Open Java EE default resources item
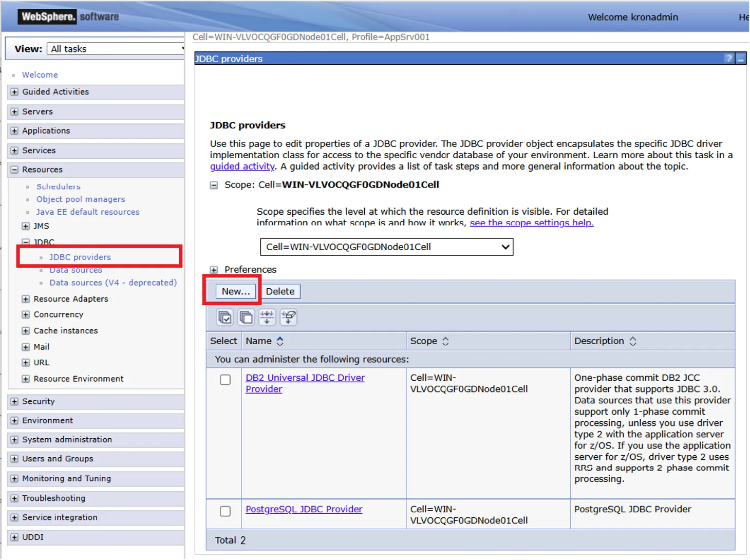 88,212
